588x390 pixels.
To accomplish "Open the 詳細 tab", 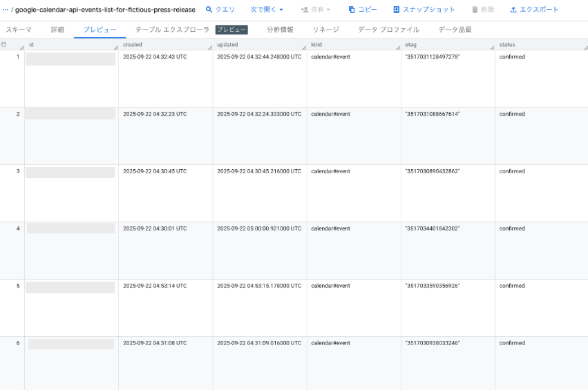I will pyautogui.click(x=57, y=30).
